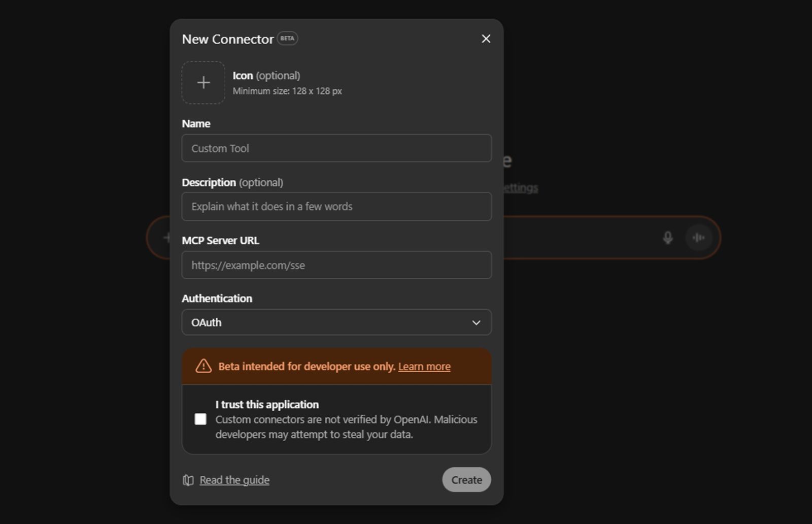812x524 pixels.
Task: Click the 'I trust this application' label text
Action: (267, 405)
